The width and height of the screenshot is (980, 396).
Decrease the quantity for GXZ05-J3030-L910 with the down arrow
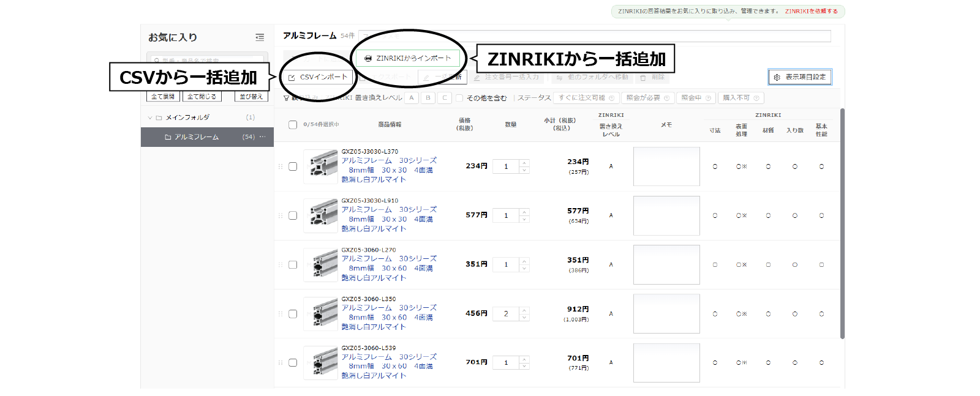point(524,219)
